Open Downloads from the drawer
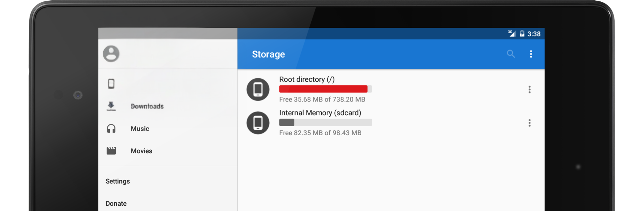The width and height of the screenshot is (644, 211). point(147,106)
